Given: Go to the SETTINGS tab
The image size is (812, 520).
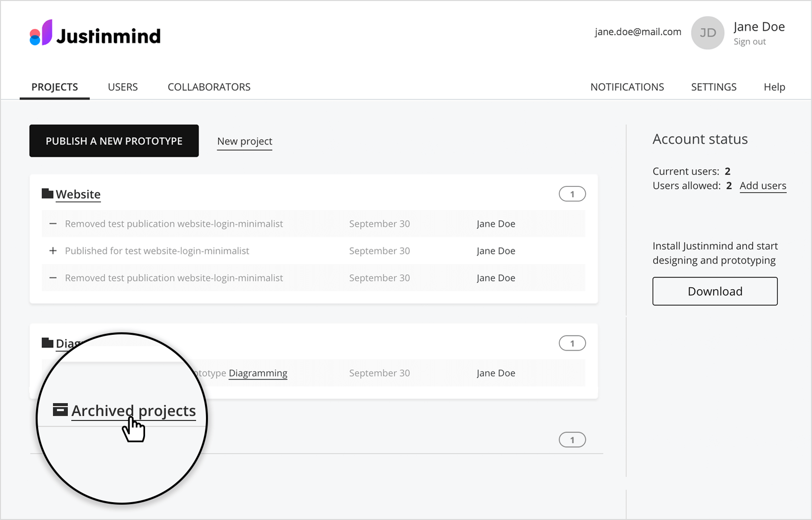Looking at the screenshot, I should (x=713, y=87).
